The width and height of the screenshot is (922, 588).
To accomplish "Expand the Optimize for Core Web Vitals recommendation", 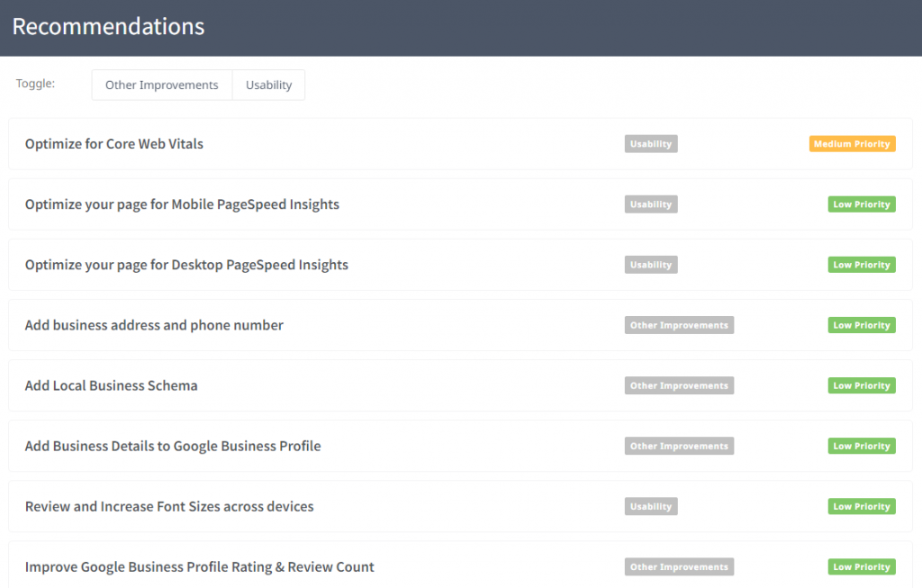I will click(114, 144).
